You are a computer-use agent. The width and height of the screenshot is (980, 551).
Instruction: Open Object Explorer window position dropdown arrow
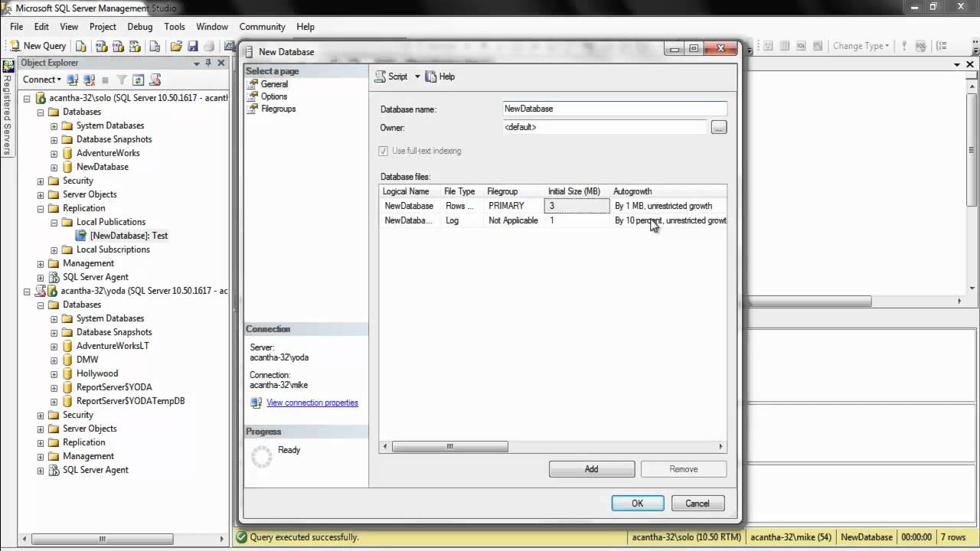197,63
